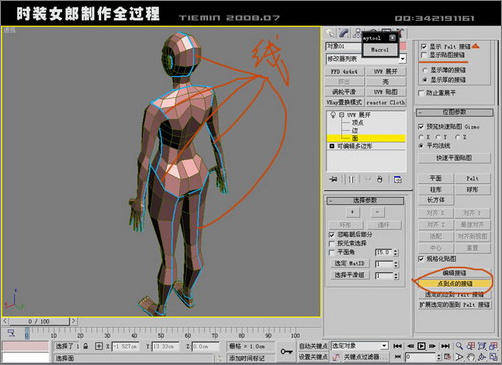Select 显示薄的接缝 radio button
Viewport: 502px width, 365px height.
(425, 70)
